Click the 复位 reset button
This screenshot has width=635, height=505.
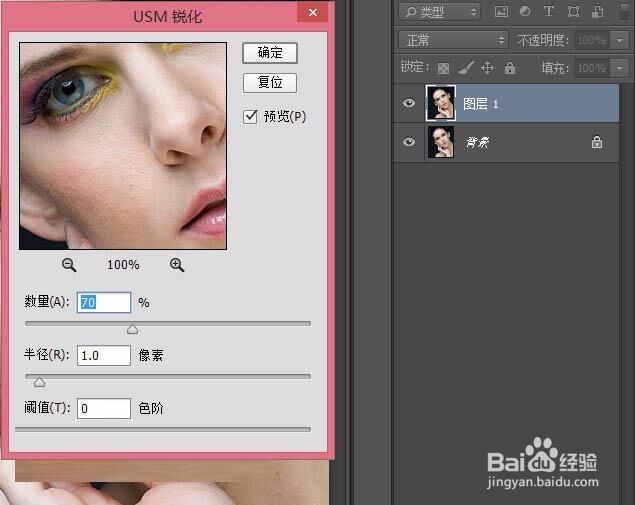pyautogui.click(x=270, y=83)
